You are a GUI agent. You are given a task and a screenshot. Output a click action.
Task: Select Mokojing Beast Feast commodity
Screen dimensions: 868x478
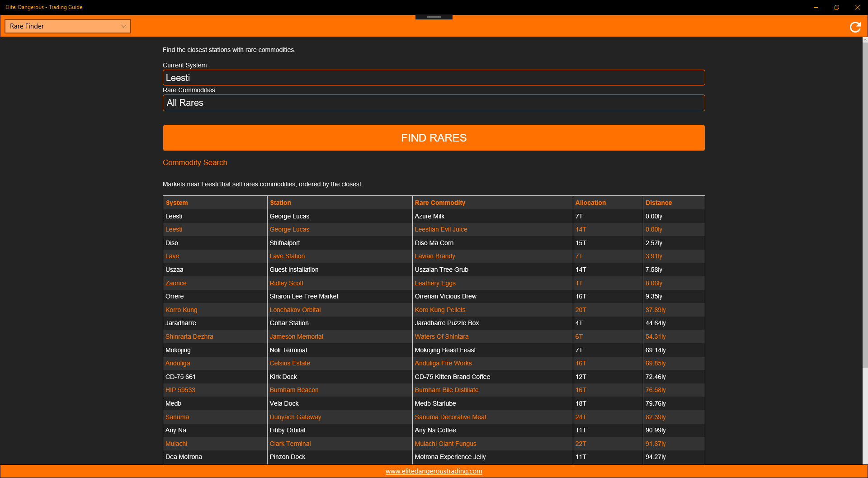(445, 350)
